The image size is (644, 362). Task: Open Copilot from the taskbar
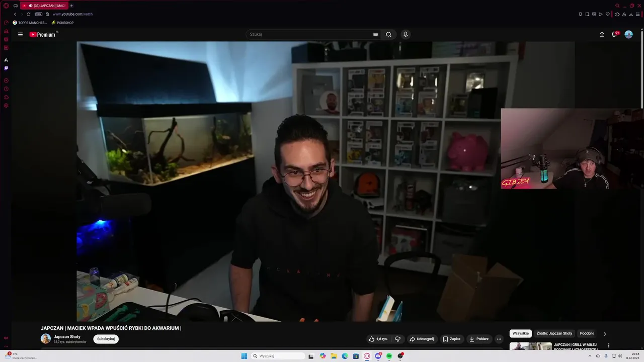pyautogui.click(x=323, y=356)
